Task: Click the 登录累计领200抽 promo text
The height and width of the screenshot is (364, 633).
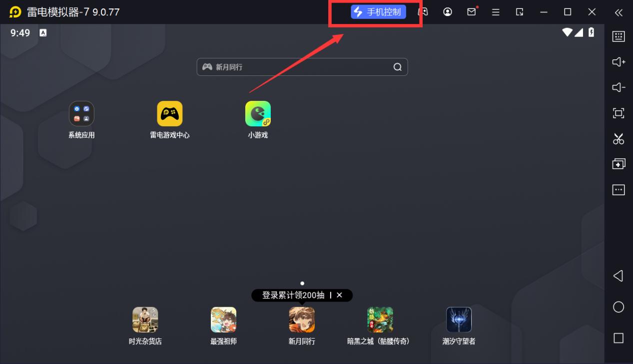Action: pyautogui.click(x=293, y=295)
